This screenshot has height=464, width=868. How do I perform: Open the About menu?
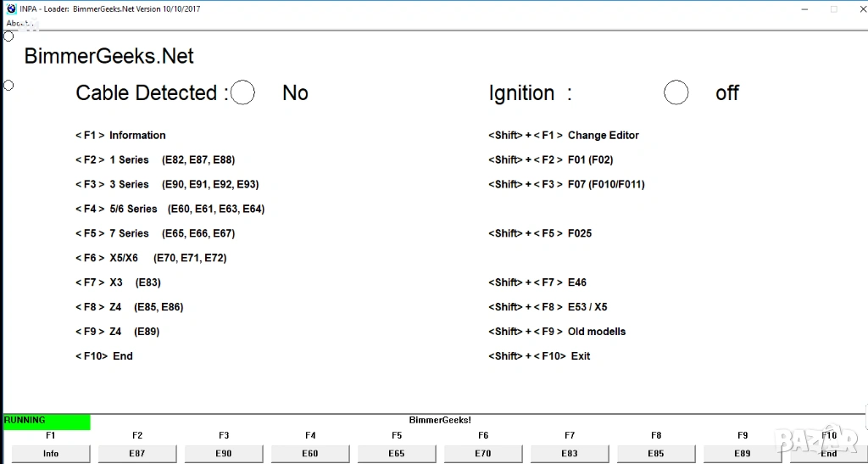20,23
